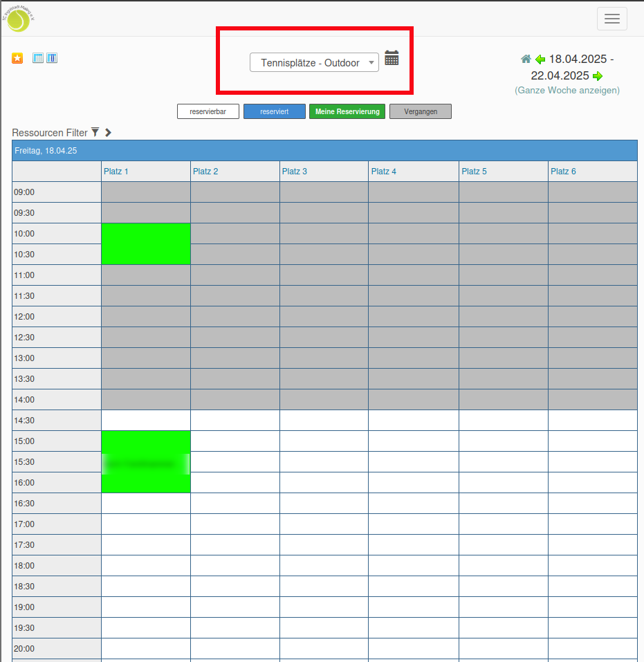Click the blue reserviert legend box
Viewport: 644px width, 662px height.
[x=274, y=111]
